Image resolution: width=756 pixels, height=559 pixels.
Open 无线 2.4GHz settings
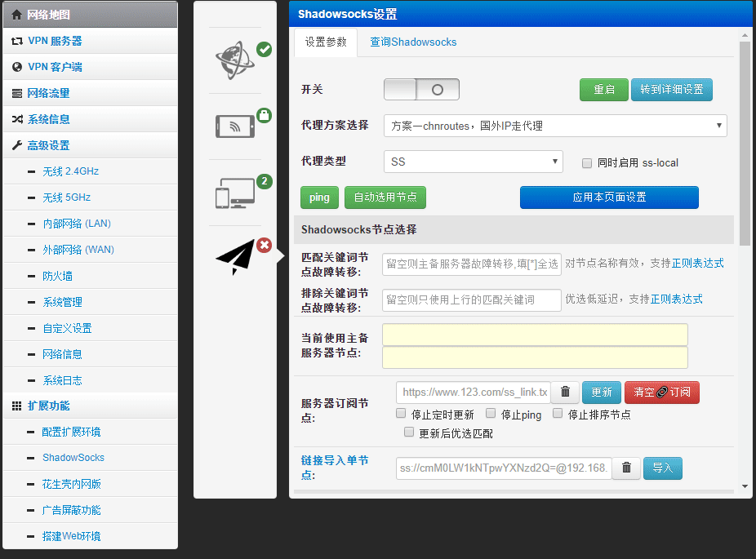tap(91, 171)
